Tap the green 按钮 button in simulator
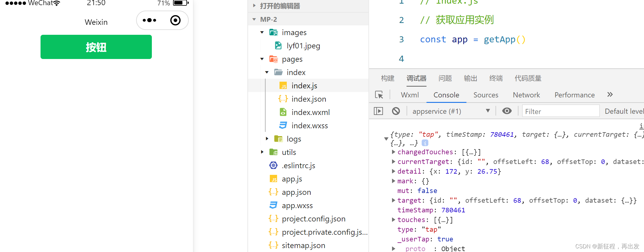The image size is (644, 252). pyautogui.click(x=96, y=47)
